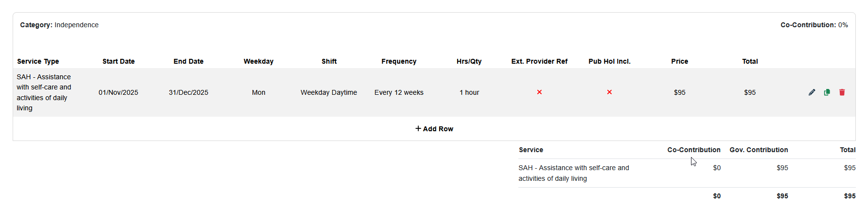Viewport: 868px width, 210px height.
Task: Click the red X under Pub Hol Incl.
Action: (x=609, y=92)
